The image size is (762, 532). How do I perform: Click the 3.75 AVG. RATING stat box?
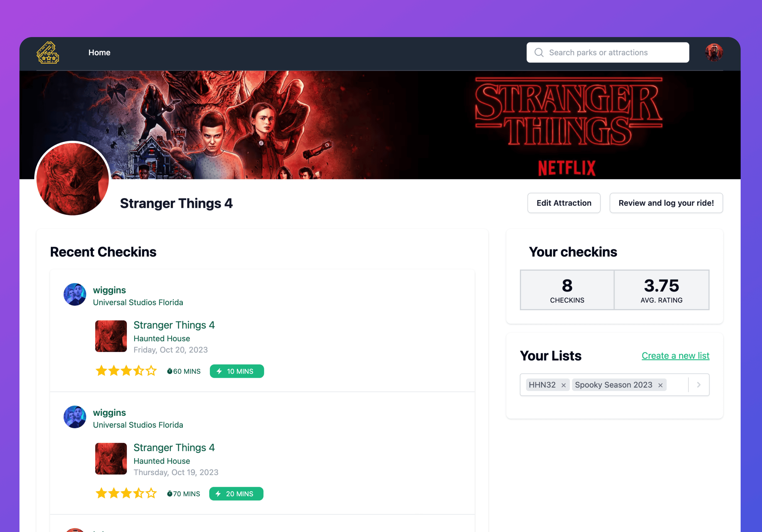point(661,290)
